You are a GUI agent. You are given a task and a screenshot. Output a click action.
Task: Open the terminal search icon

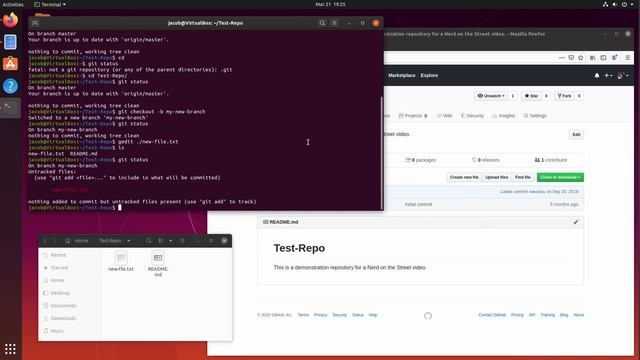click(322, 23)
